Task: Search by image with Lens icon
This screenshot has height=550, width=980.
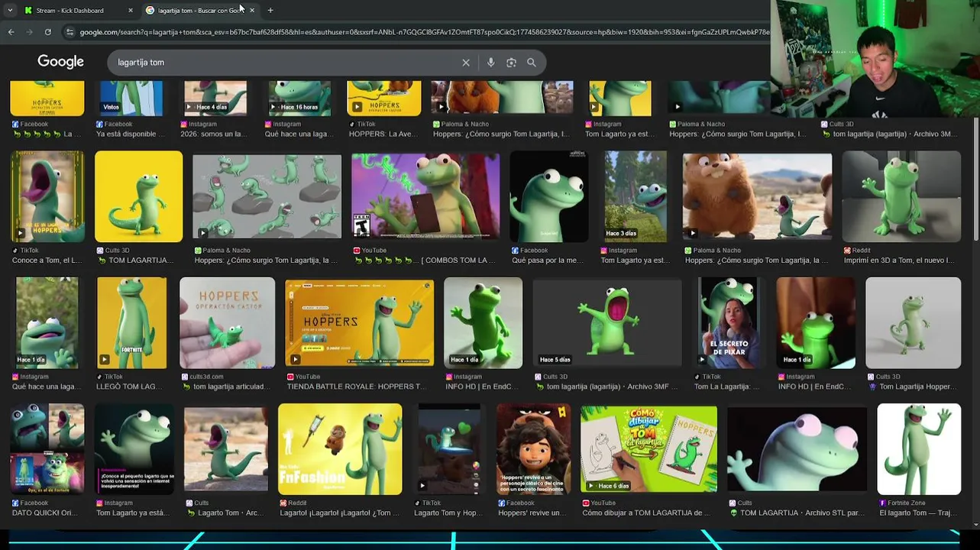Action: (512, 63)
